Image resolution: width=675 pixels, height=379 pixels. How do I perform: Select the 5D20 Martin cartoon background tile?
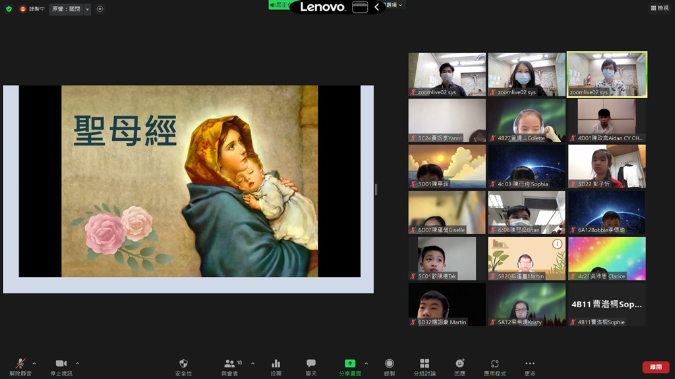pyautogui.click(x=526, y=258)
